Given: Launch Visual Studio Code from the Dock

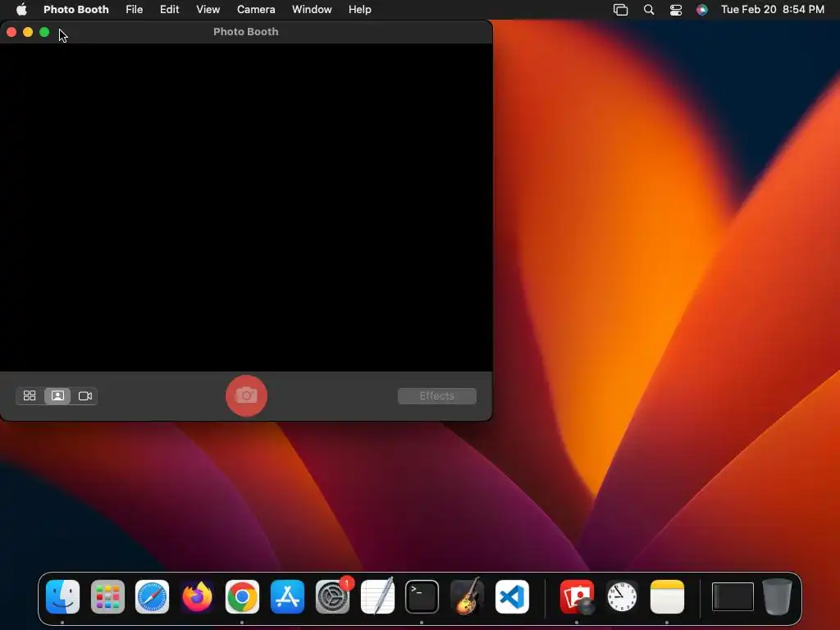Looking at the screenshot, I should tap(512, 596).
